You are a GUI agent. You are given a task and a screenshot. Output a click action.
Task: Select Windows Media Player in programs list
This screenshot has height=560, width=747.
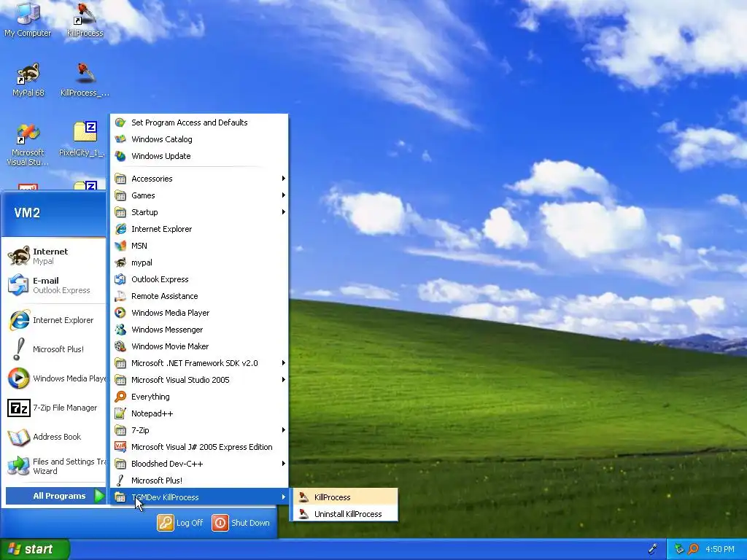[x=199, y=313]
